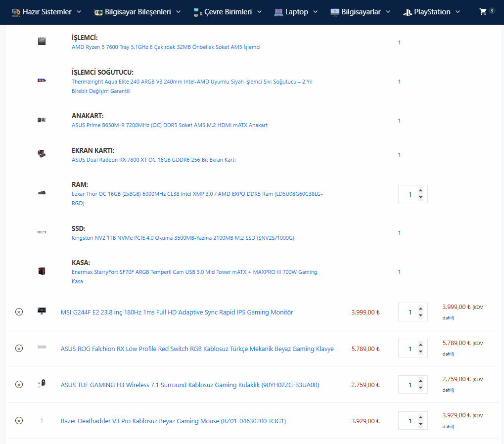Remove MSI G244F monitor from cart
This screenshot has width=504, height=444.
[19, 312]
